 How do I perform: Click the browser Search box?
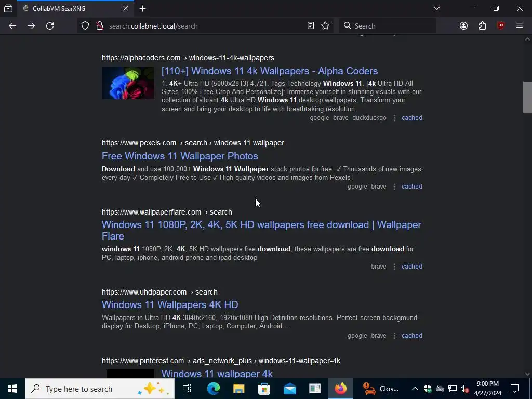tap(388, 26)
